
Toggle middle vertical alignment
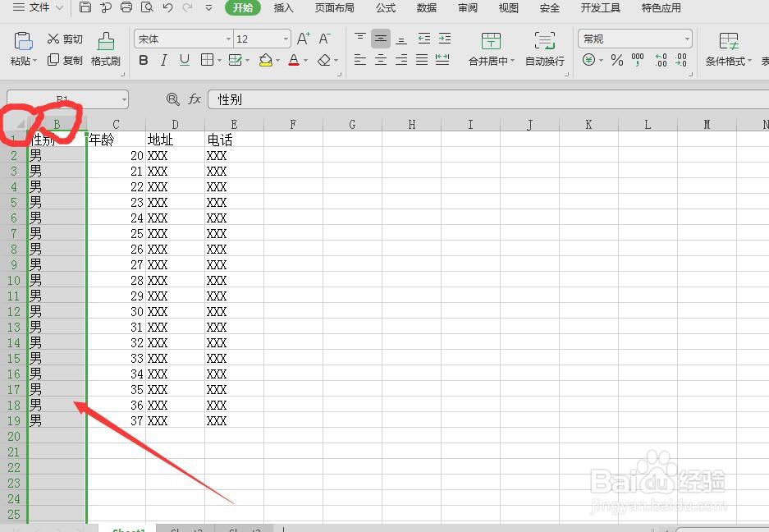click(x=381, y=39)
